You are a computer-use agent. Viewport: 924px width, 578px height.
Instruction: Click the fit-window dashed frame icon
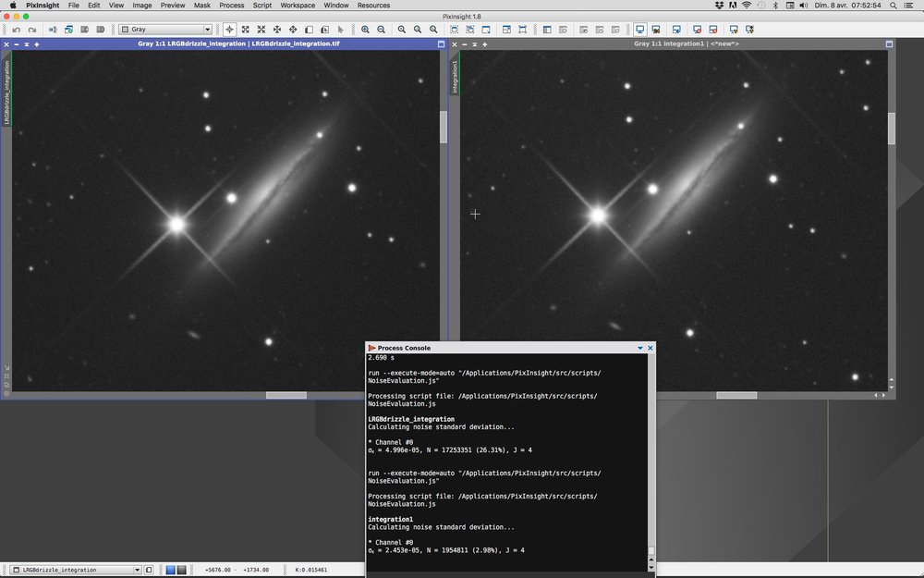[455, 30]
